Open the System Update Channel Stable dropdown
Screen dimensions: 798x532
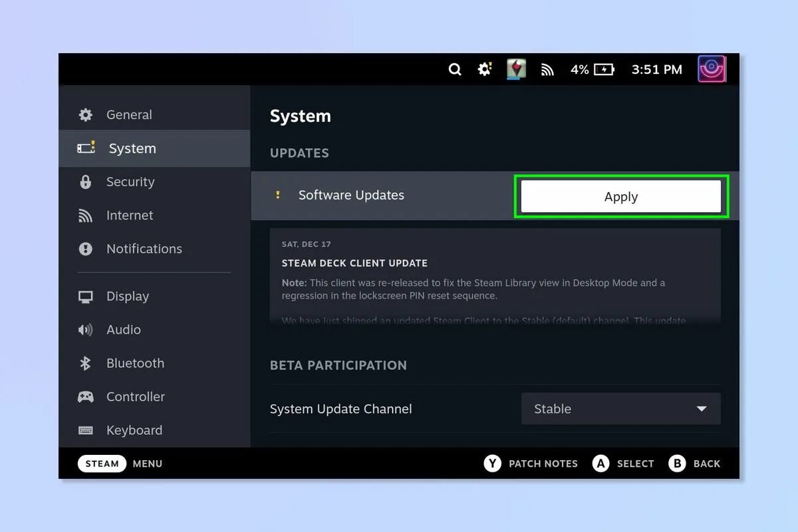pyautogui.click(x=621, y=409)
